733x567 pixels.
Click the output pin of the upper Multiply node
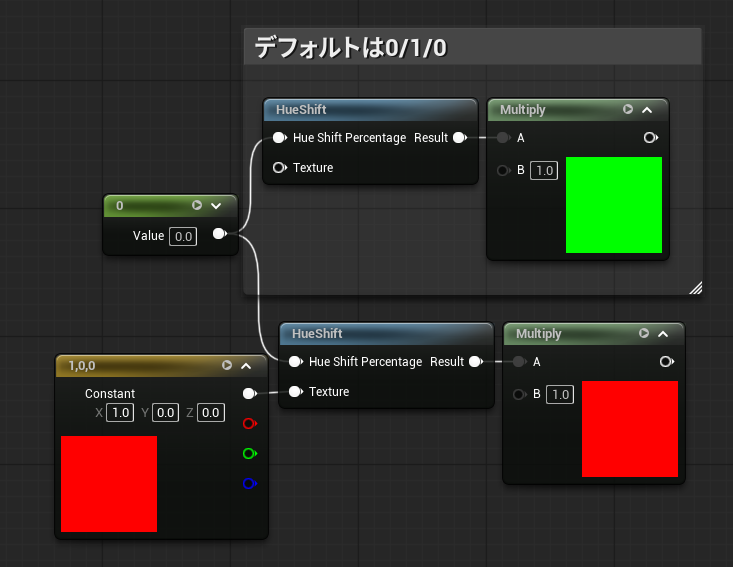650,138
